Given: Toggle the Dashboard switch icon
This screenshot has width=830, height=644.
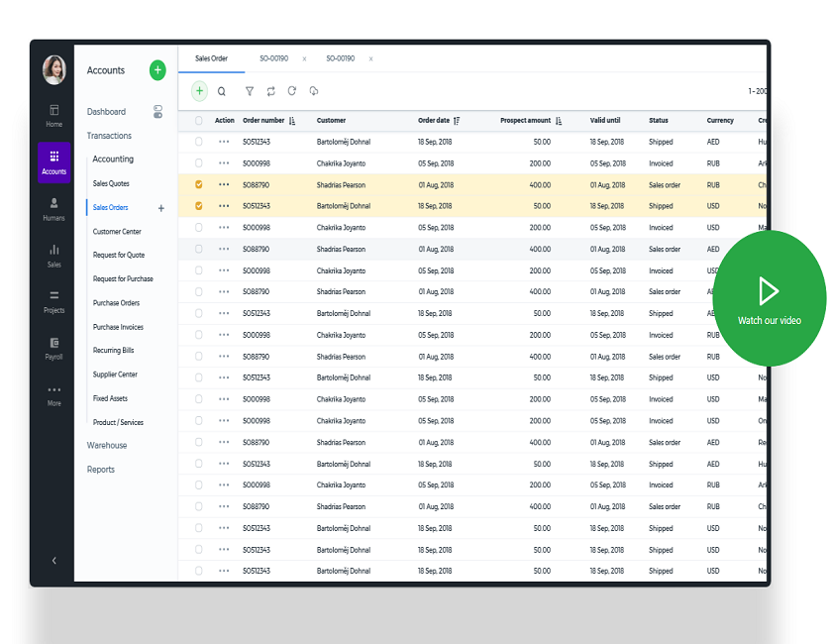Looking at the screenshot, I should coord(157,112).
